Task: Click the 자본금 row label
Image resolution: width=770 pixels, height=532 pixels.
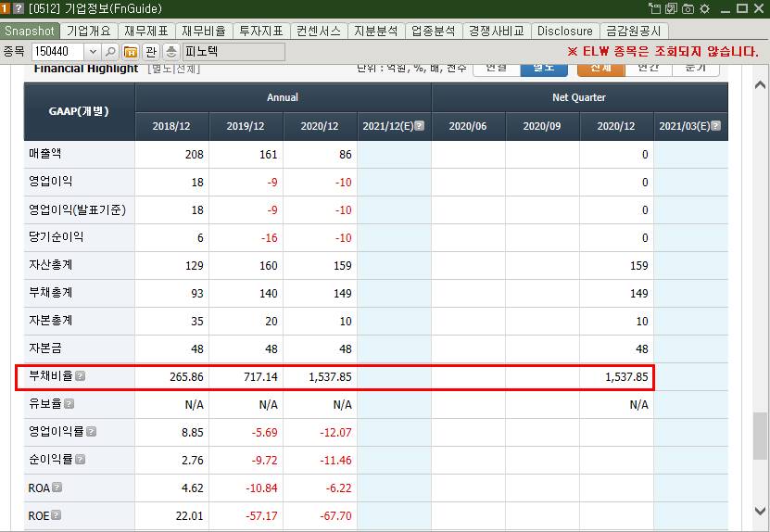Action: (x=45, y=348)
